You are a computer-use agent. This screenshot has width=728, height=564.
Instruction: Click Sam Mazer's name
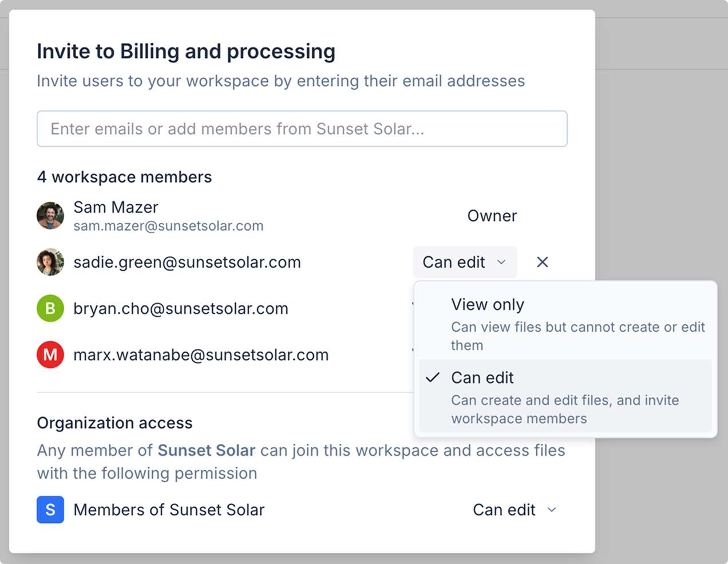pyautogui.click(x=116, y=207)
